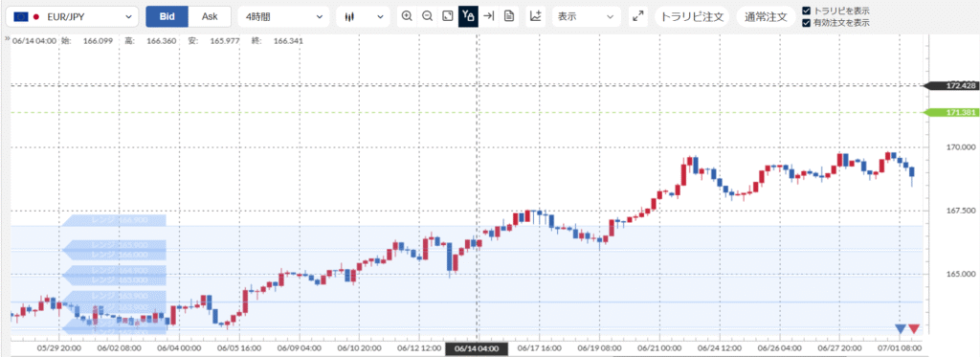Image resolution: width=980 pixels, height=357 pixels.
Task: Click the 165.000 price axis value
Action: [x=961, y=274]
